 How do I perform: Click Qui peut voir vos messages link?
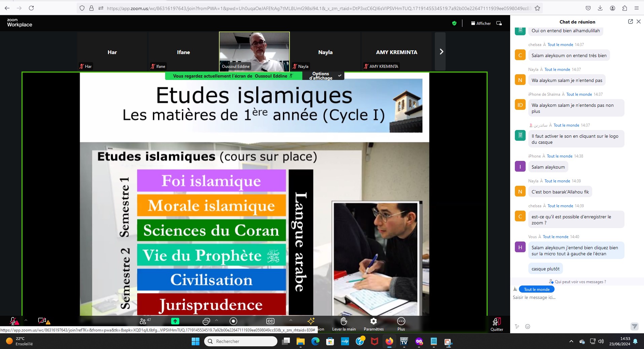(x=577, y=282)
